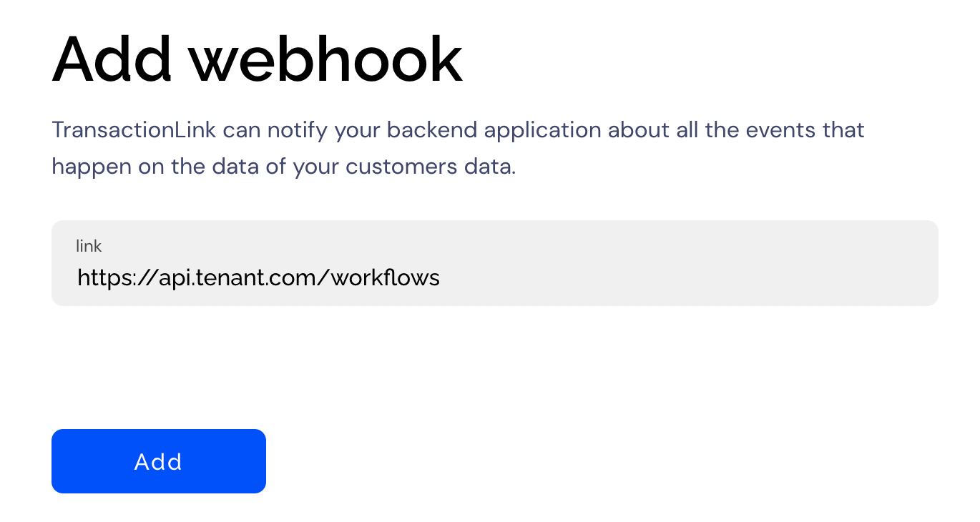Click the https://api.tenant.com/workflows URL text
This screenshot has width=980, height=522.
pos(258,277)
